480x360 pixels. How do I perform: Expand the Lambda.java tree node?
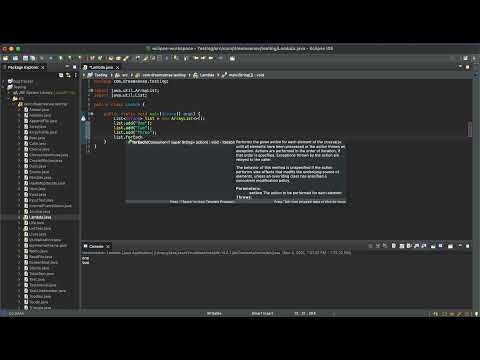19,217
